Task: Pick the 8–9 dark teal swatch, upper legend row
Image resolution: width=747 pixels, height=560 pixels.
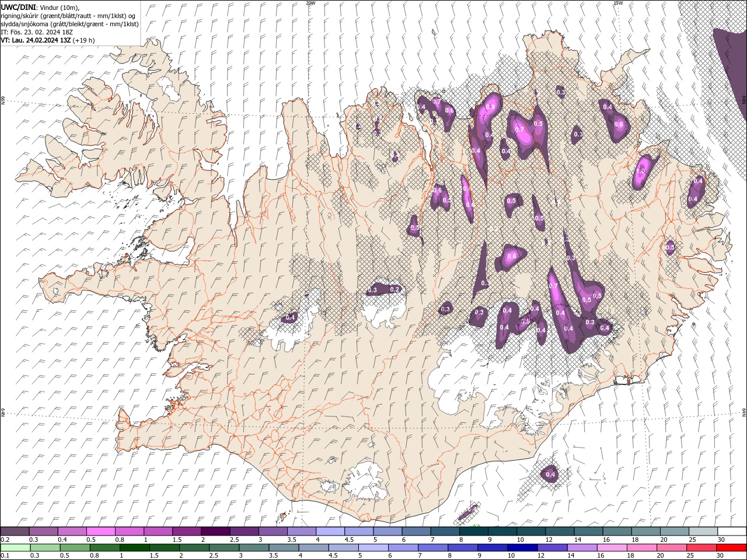Action: click(x=473, y=531)
